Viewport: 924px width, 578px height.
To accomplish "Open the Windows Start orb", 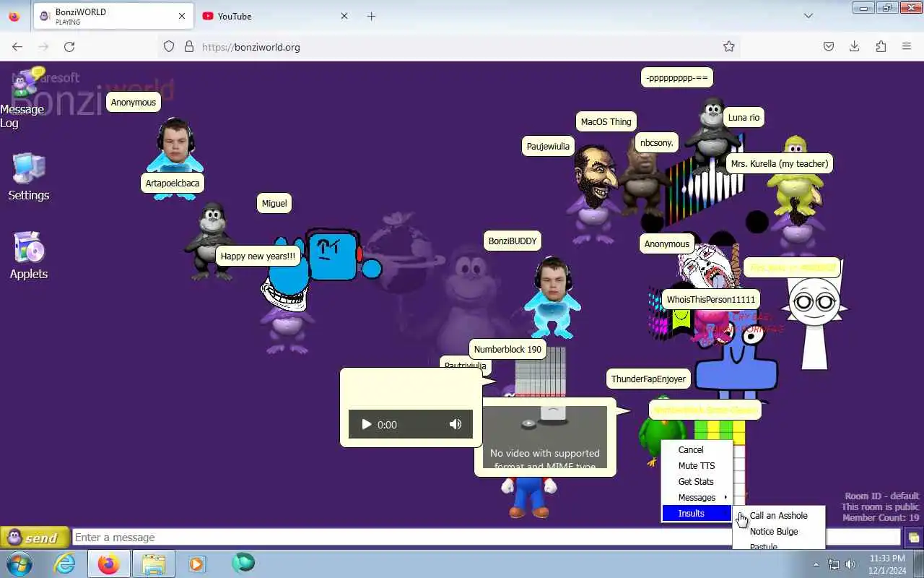I will click(x=19, y=564).
